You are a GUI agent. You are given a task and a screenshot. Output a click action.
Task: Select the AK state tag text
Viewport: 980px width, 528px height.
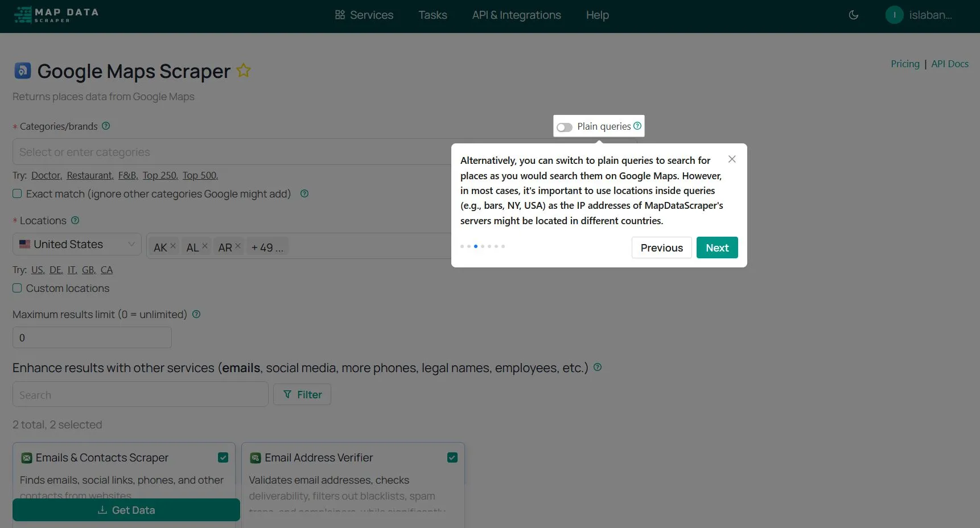[x=160, y=247]
